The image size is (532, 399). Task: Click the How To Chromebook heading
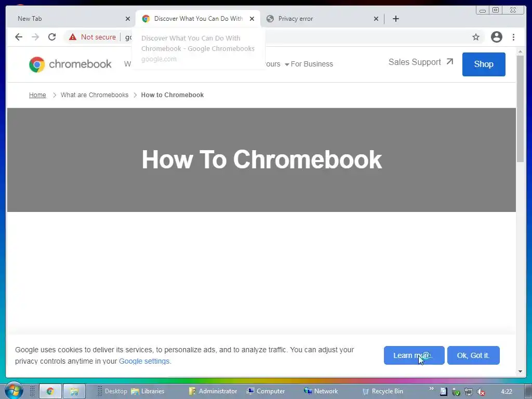coord(262,159)
